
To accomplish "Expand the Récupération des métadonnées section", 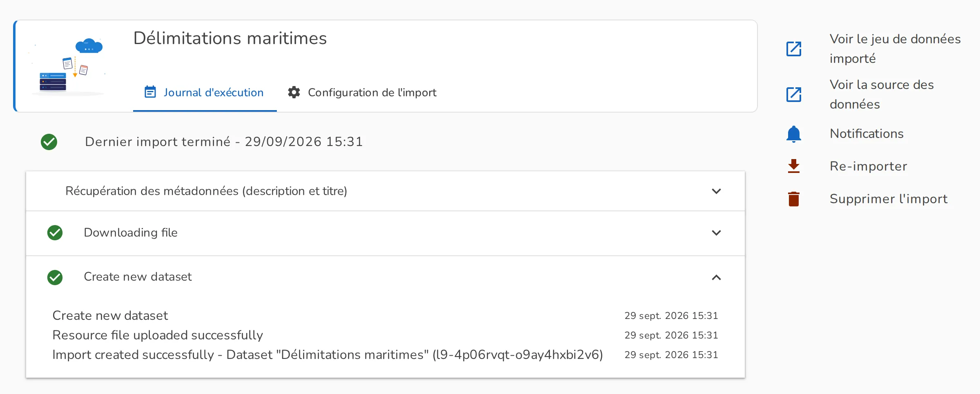I will pos(716,191).
